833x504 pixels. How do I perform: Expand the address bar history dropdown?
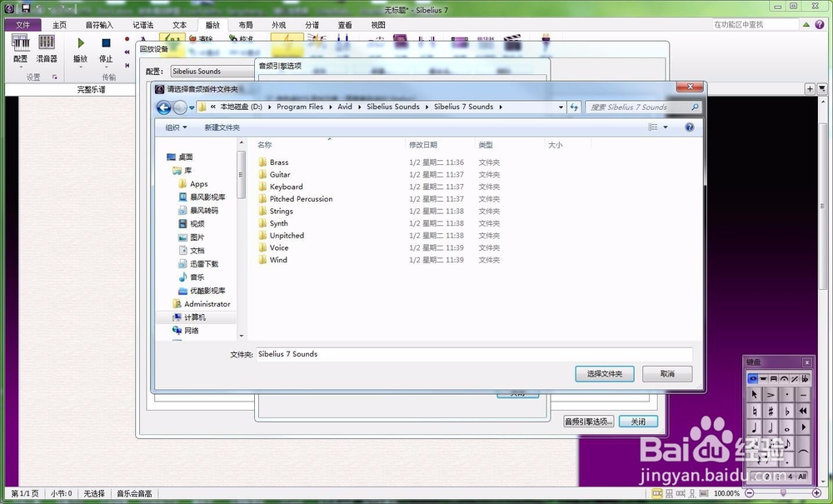[561, 107]
